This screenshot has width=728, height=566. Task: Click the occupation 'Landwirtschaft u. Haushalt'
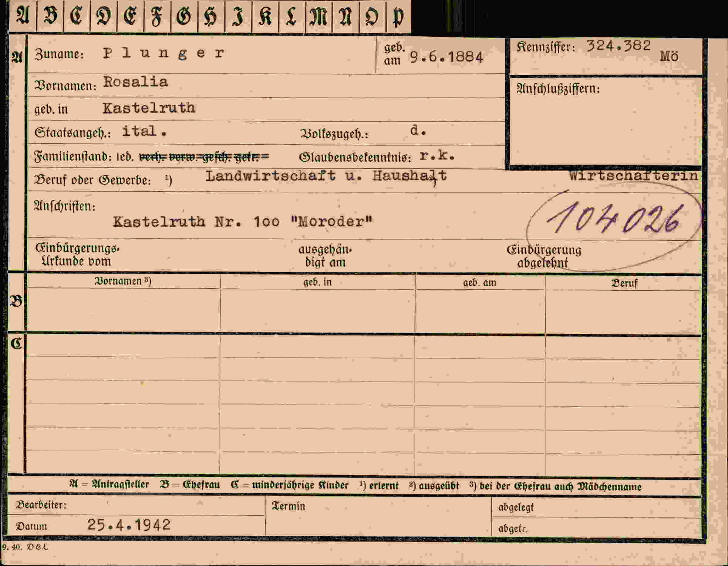point(326,176)
